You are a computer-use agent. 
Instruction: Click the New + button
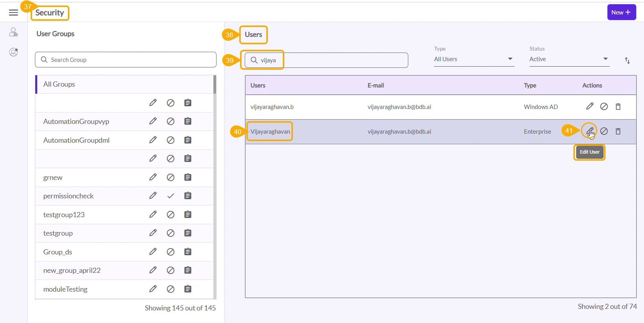(621, 12)
